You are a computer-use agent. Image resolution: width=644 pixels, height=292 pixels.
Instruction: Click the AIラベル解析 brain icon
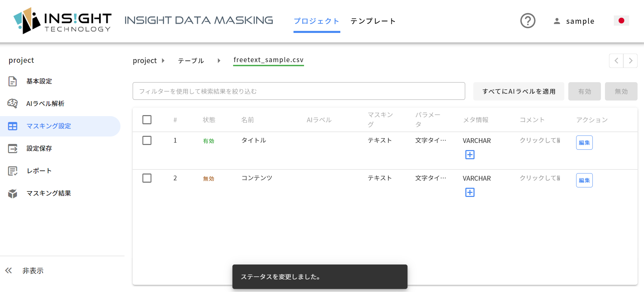[x=13, y=104]
